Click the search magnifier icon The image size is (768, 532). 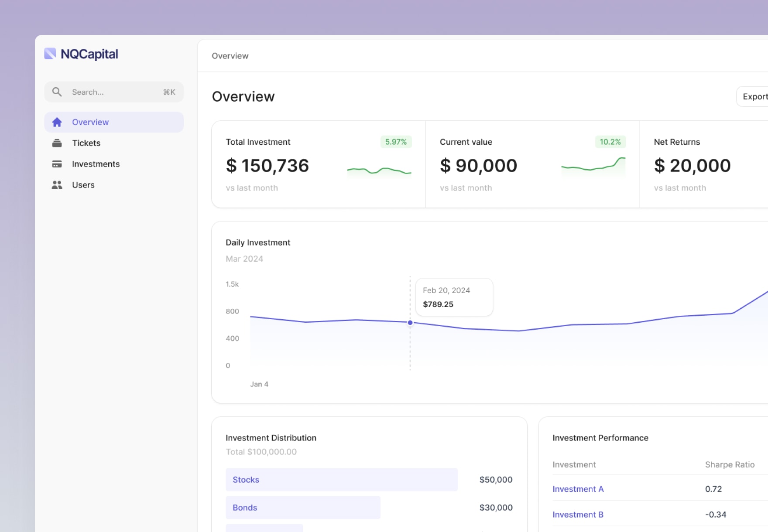pyautogui.click(x=57, y=92)
